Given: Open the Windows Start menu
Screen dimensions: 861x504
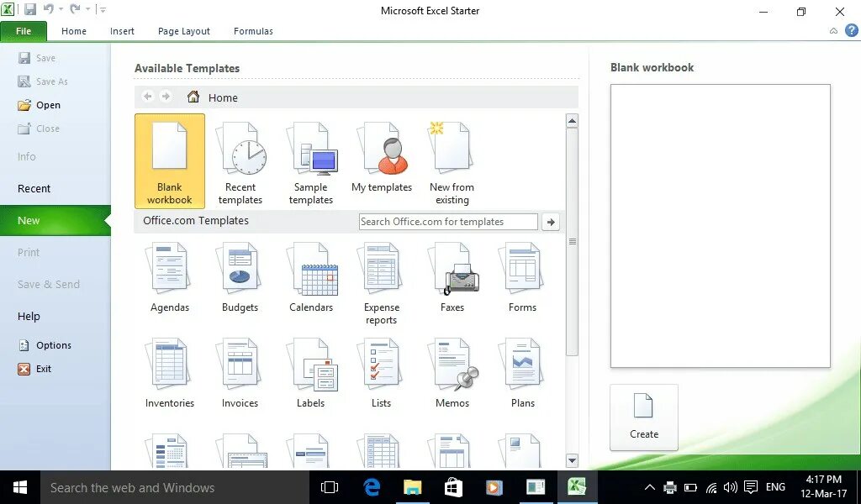Looking at the screenshot, I should [20, 487].
